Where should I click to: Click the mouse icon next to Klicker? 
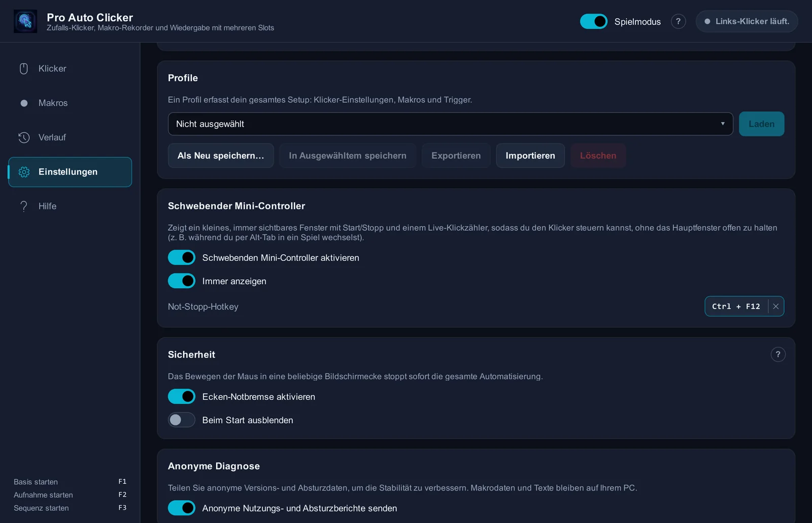[x=24, y=68]
